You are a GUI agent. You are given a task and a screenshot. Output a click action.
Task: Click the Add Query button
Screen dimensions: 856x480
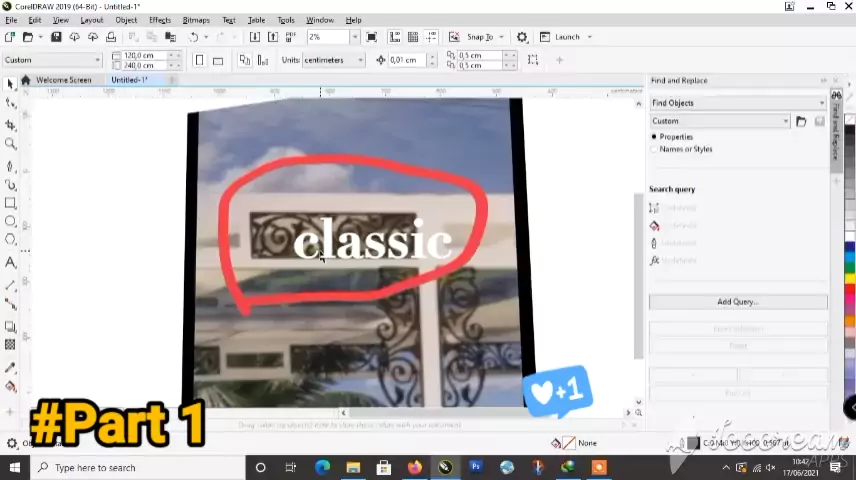[737, 302]
